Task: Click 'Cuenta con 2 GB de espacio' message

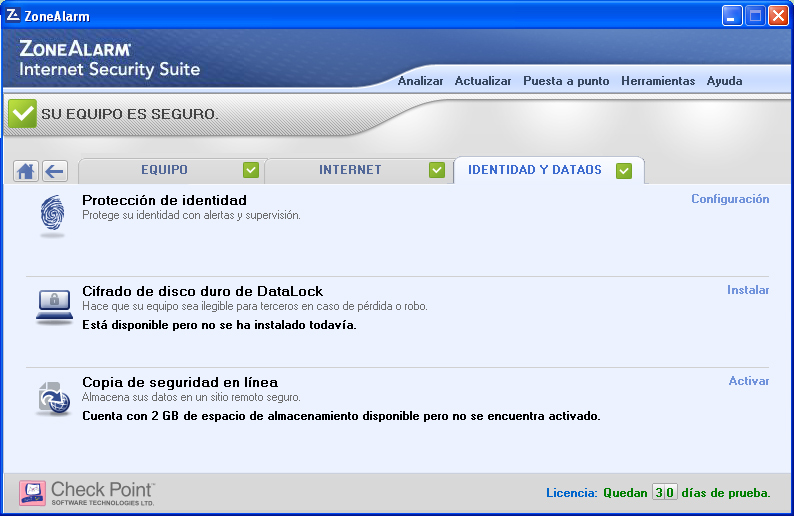Action: click(341, 416)
